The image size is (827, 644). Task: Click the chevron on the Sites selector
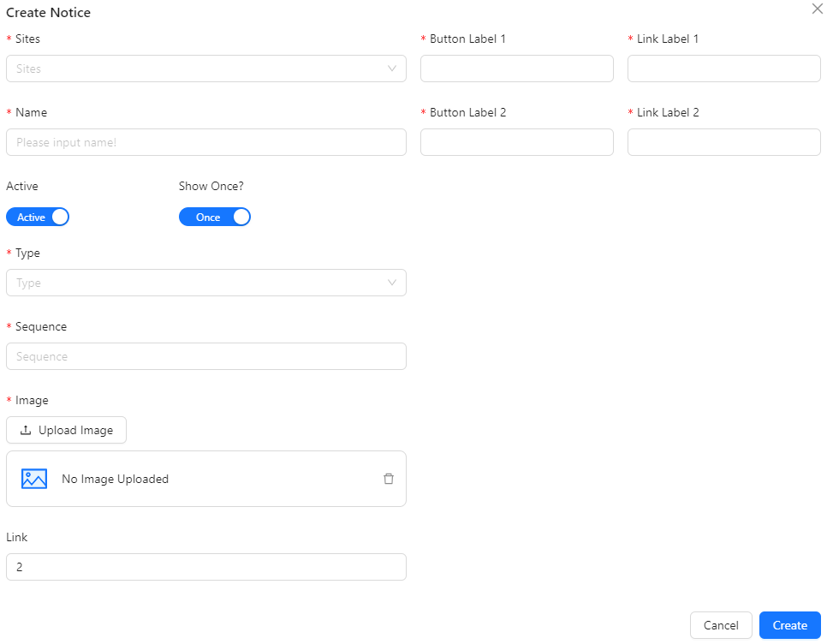click(x=392, y=69)
